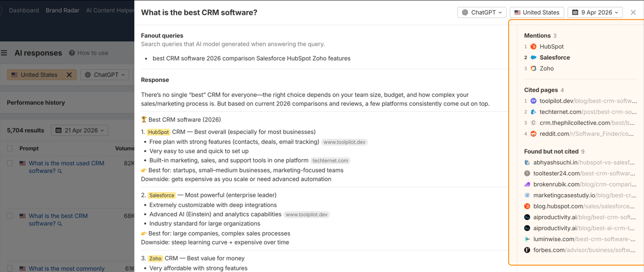The height and width of the screenshot is (272, 644).
Task: Click the Salesforce cloud icon in Mentions
Action: pyautogui.click(x=533, y=58)
